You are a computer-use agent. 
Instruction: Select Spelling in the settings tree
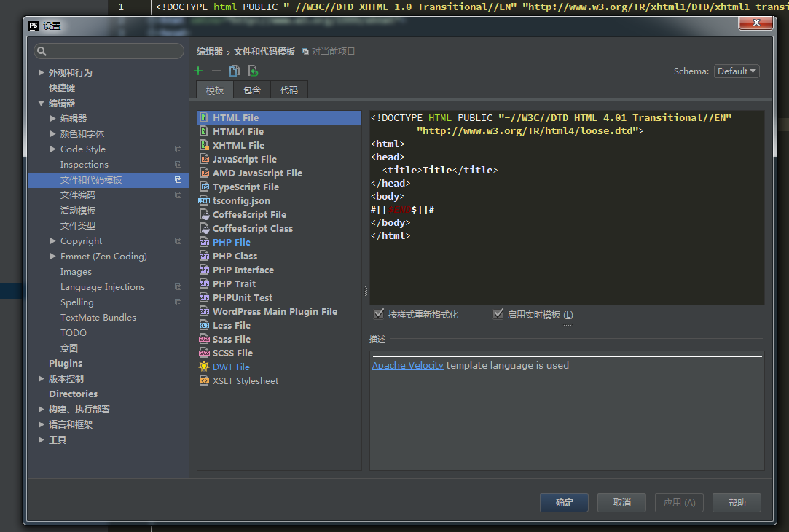click(77, 302)
